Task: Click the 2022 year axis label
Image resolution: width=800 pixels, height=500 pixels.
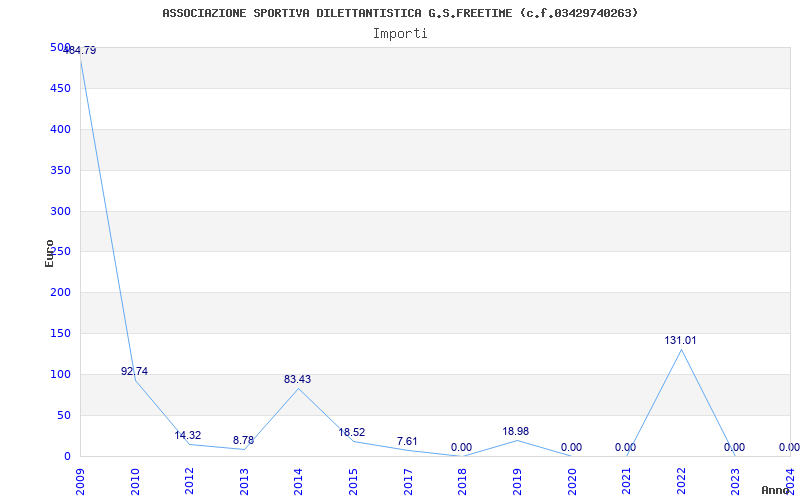Action: click(681, 482)
